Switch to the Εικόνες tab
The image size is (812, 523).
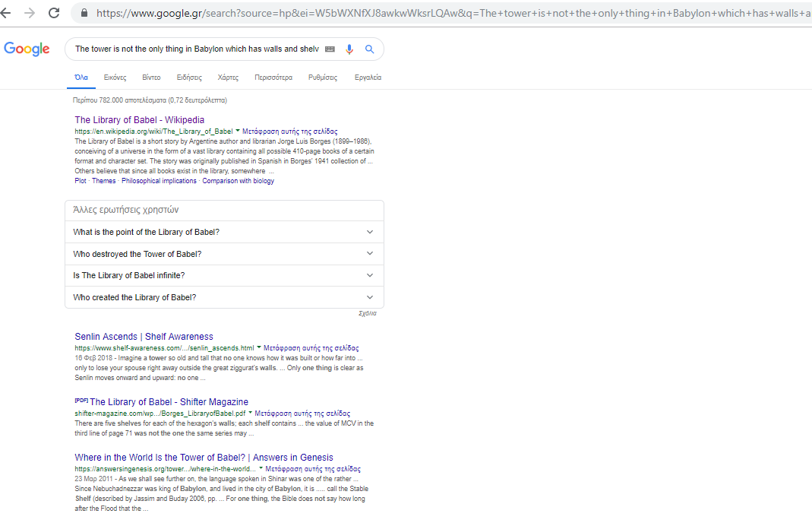tap(115, 78)
